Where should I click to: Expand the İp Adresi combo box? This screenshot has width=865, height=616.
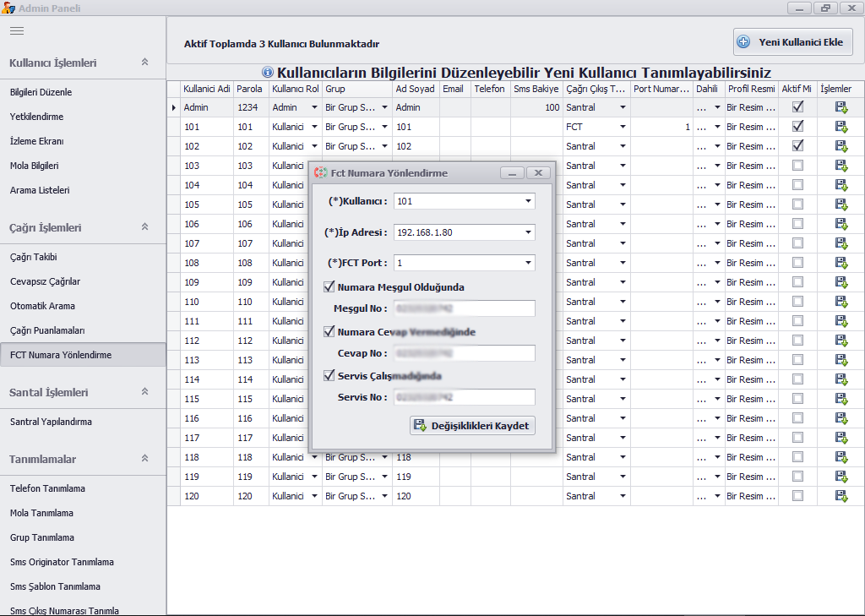pos(528,232)
